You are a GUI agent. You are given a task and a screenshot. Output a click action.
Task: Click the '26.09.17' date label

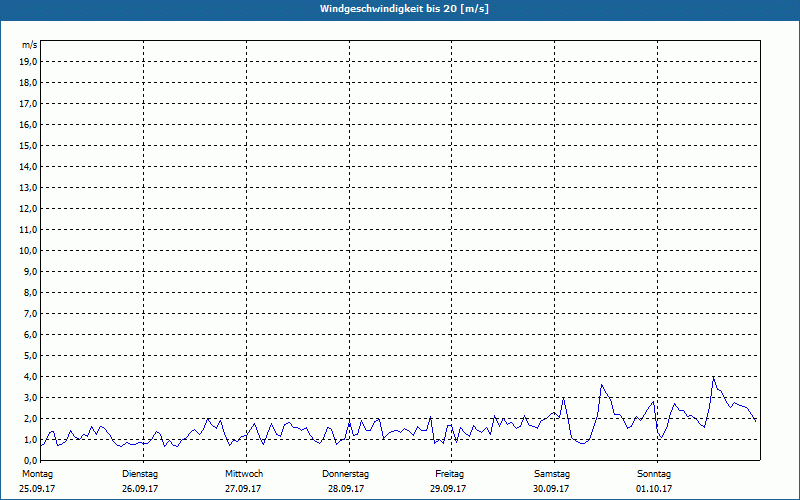click(140, 489)
